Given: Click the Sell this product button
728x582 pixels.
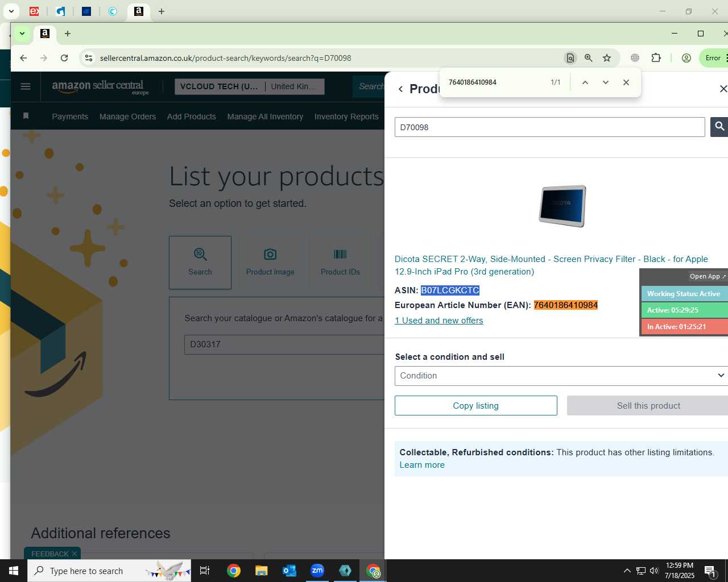Looking at the screenshot, I should tap(648, 406).
